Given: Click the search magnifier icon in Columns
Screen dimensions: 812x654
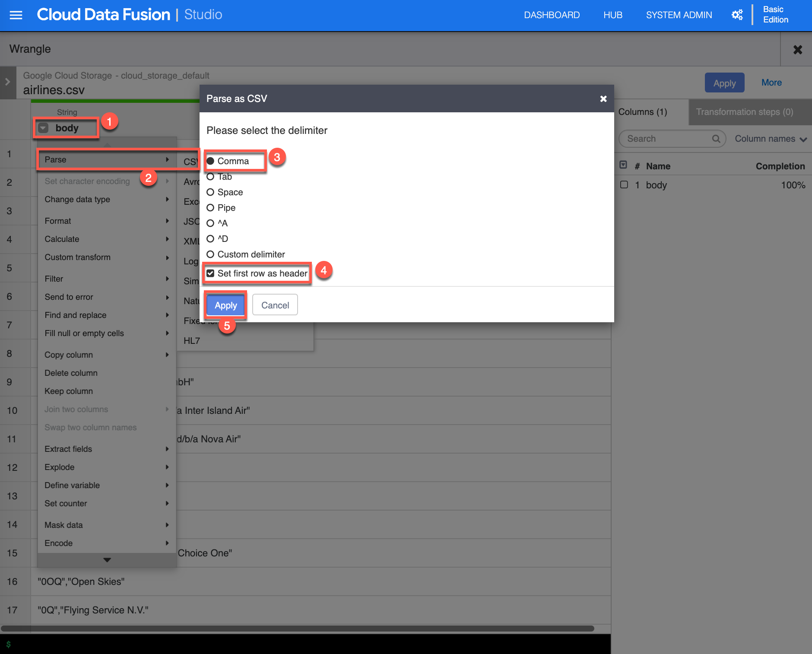Looking at the screenshot, I should [716, 139].
